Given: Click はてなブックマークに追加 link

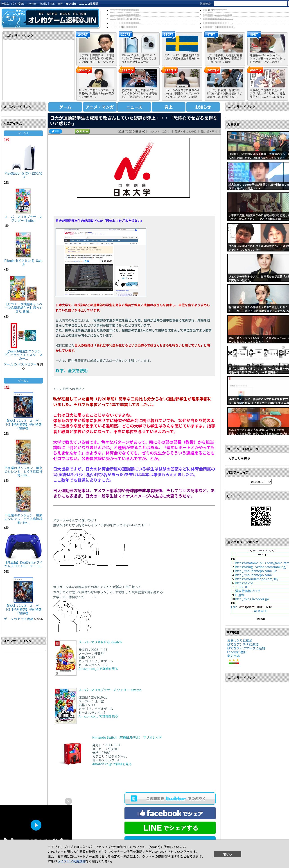Looking at the screenshot, I should 246,648.
